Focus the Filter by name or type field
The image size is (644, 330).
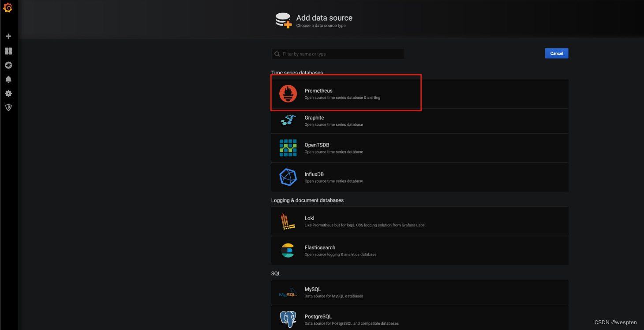click(338, 54)
